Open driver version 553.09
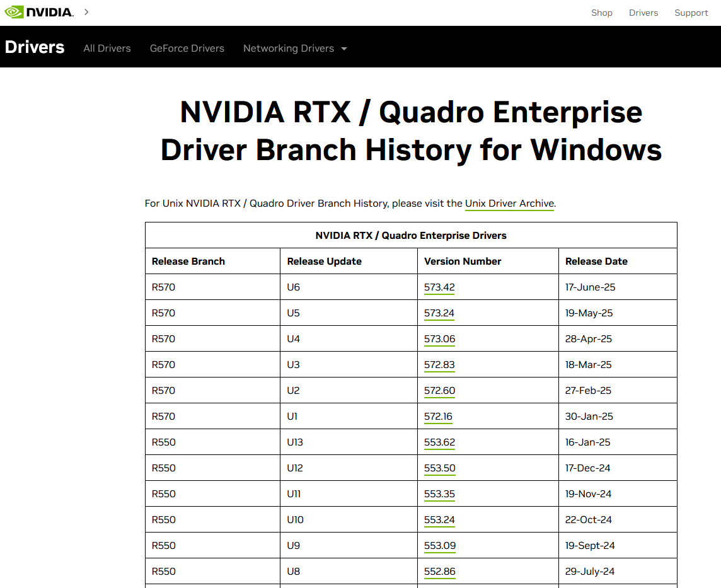Image resolution: width=721 pixels, height=588 pixels. tap(440, 545)
